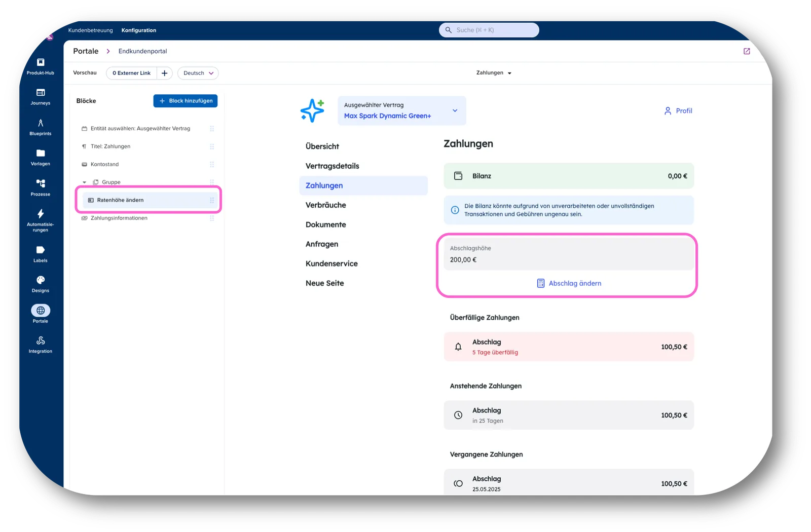Click drag handle of Zahlungsinformationen block

coord(212,218)
